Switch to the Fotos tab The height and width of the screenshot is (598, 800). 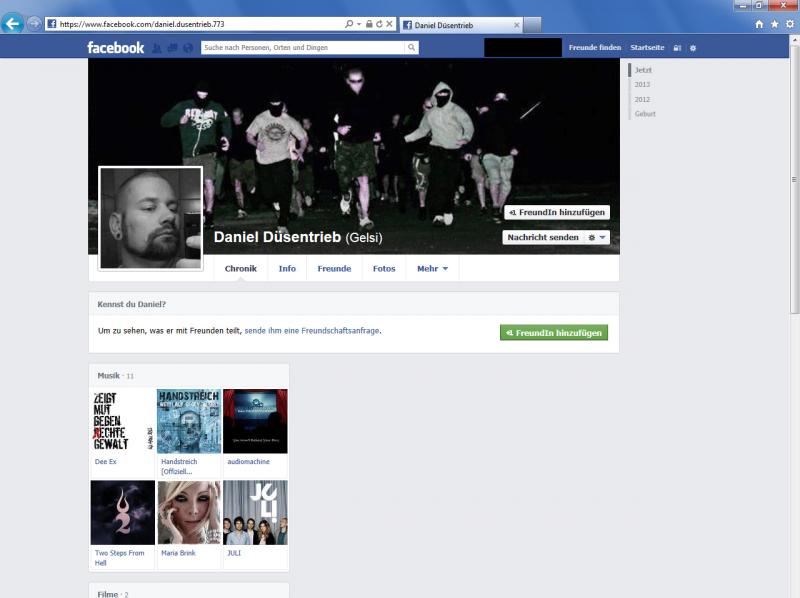pos(384,268)
